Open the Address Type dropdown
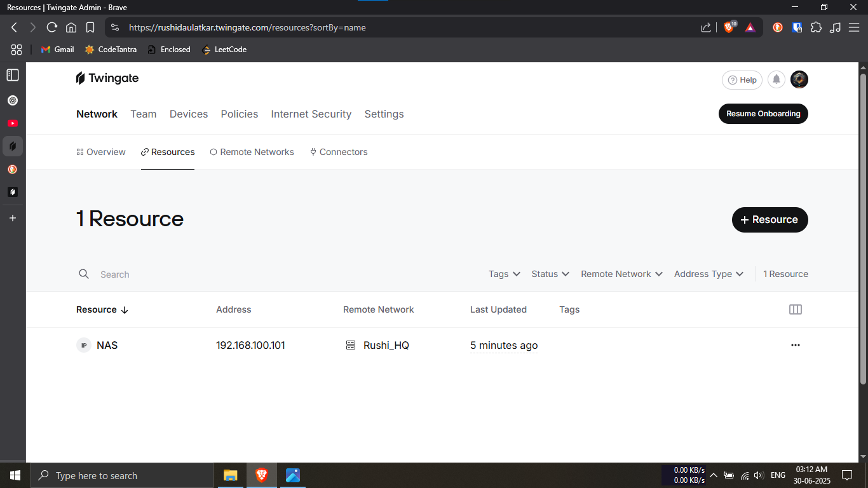The width and height of the screenshot is (868, 488). click(x=708, y=274)
